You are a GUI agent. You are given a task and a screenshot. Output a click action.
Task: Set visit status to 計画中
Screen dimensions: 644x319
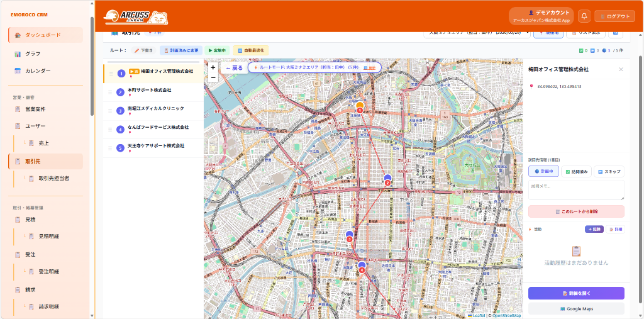click(543, 171)
